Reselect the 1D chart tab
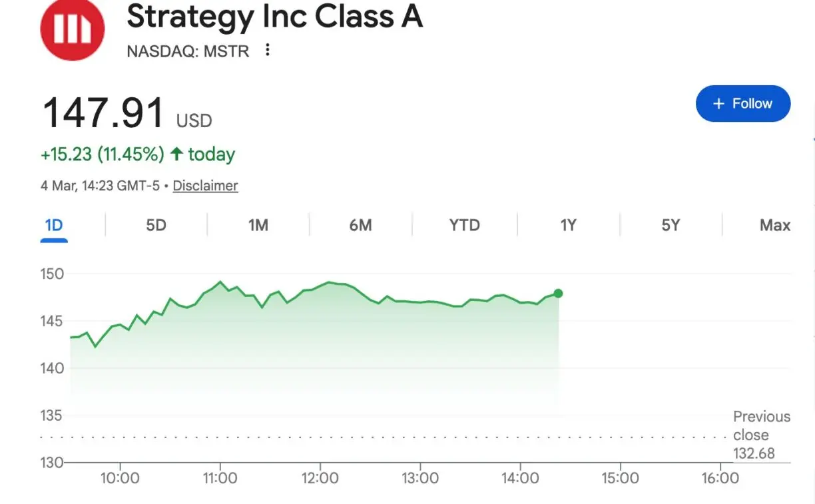The image size is (815, 504). tap(54, 225)
